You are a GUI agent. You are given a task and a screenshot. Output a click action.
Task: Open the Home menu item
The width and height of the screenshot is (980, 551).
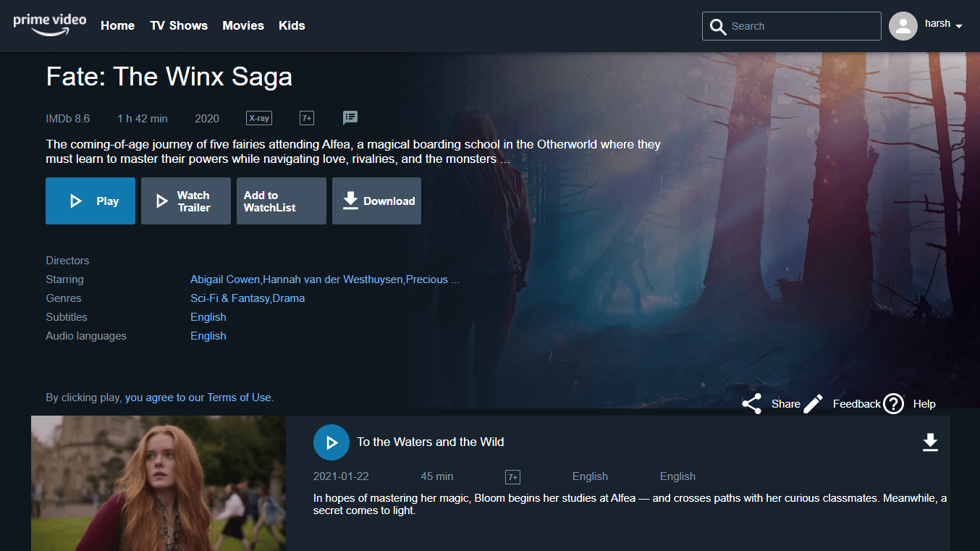point(117,25)
